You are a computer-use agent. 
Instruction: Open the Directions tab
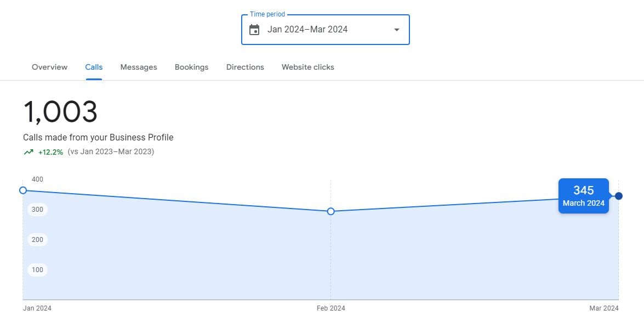coord(245,67)
